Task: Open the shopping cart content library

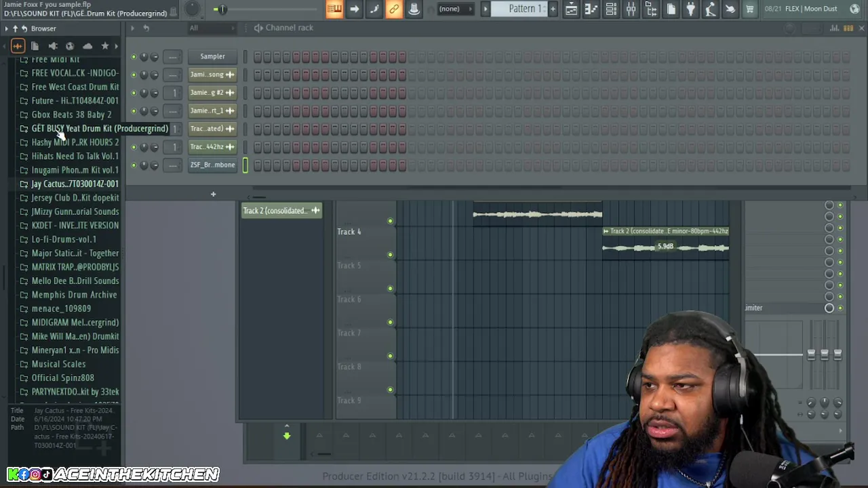Action: [750, 9]
